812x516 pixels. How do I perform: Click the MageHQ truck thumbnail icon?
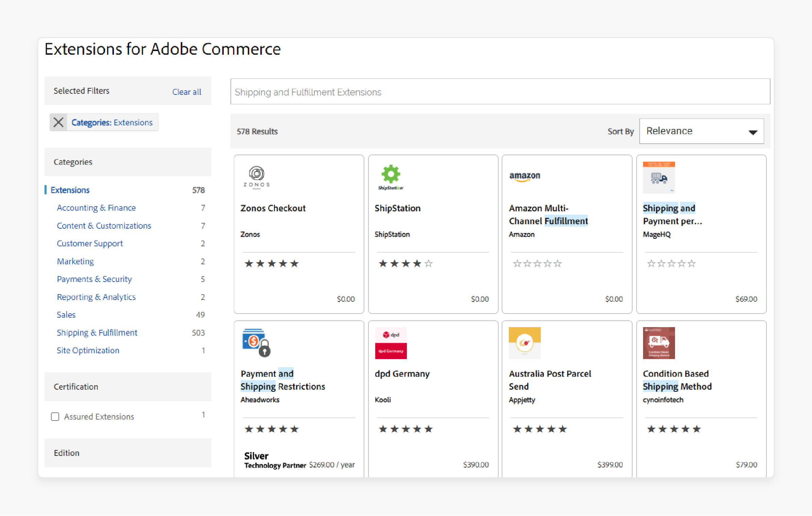coord(659,177)
